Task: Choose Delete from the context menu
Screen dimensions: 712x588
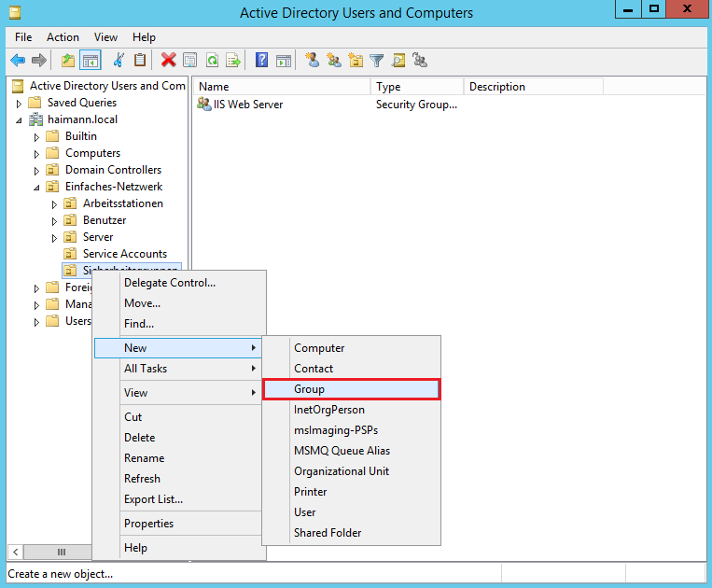Action: point(178,438)
